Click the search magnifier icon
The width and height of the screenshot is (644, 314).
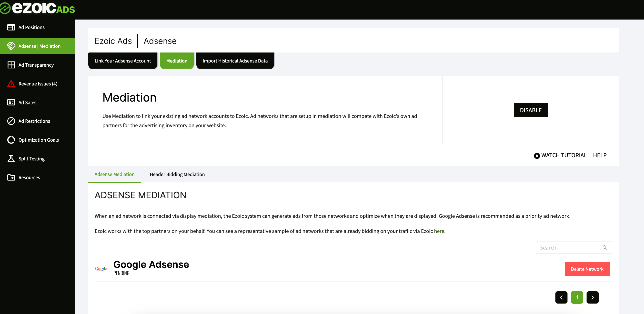tap(604, 247)
